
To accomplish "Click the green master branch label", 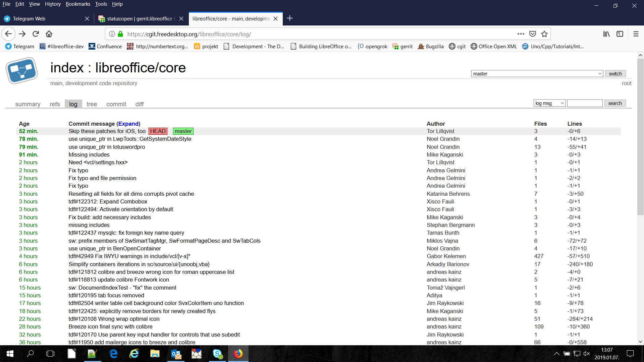I will (x=183, y=131).
